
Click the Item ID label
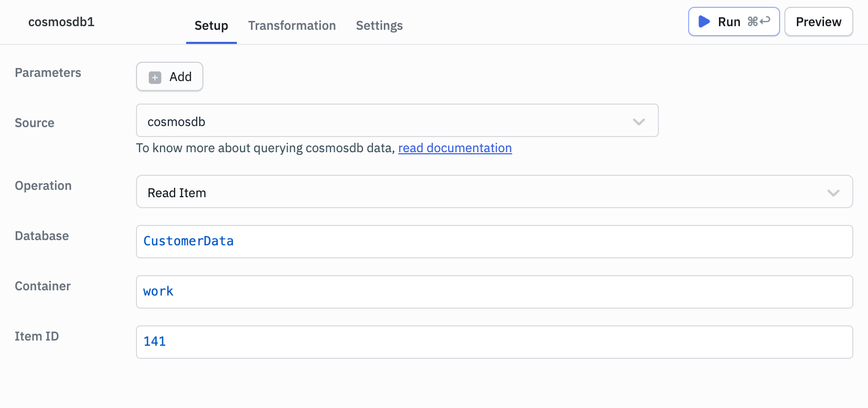click(37, 336)
